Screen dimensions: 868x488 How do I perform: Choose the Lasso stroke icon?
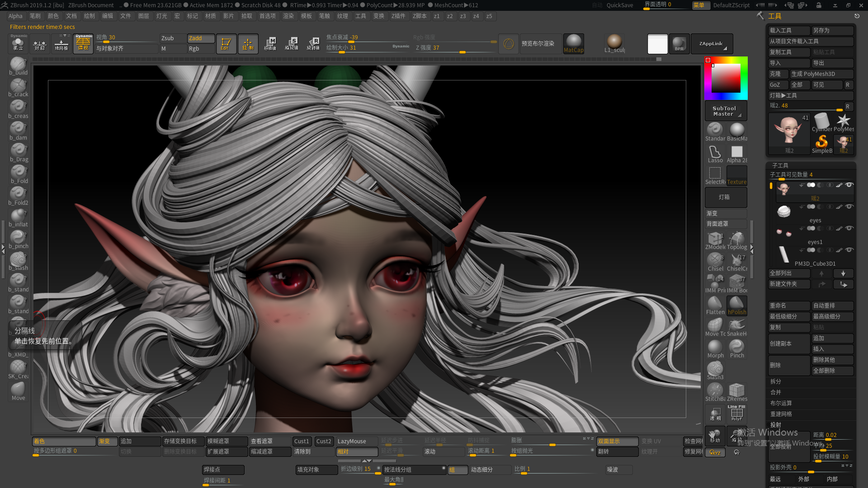[715, 154]
